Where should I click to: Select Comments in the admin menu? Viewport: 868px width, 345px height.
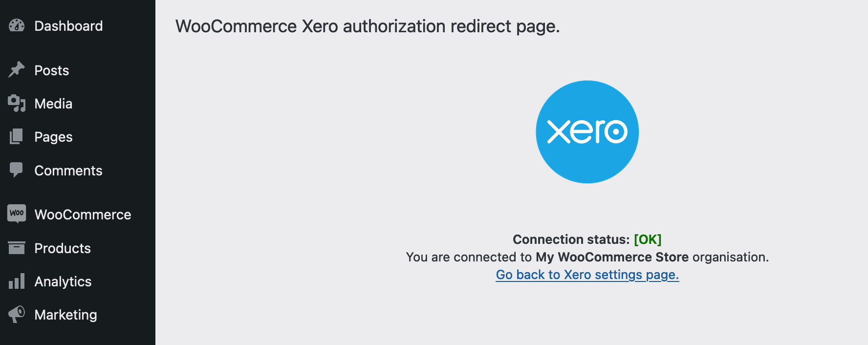click(68, 170)
